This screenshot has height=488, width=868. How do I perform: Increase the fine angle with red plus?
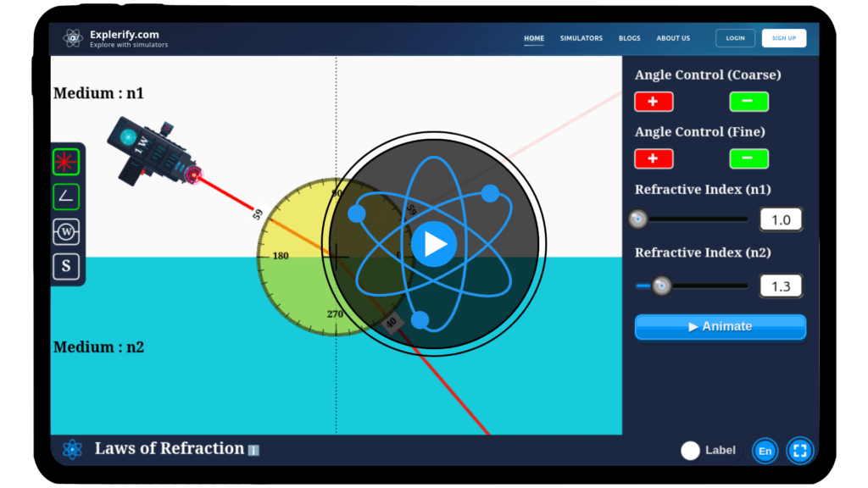pyautogui.click(x=654, y=158)
